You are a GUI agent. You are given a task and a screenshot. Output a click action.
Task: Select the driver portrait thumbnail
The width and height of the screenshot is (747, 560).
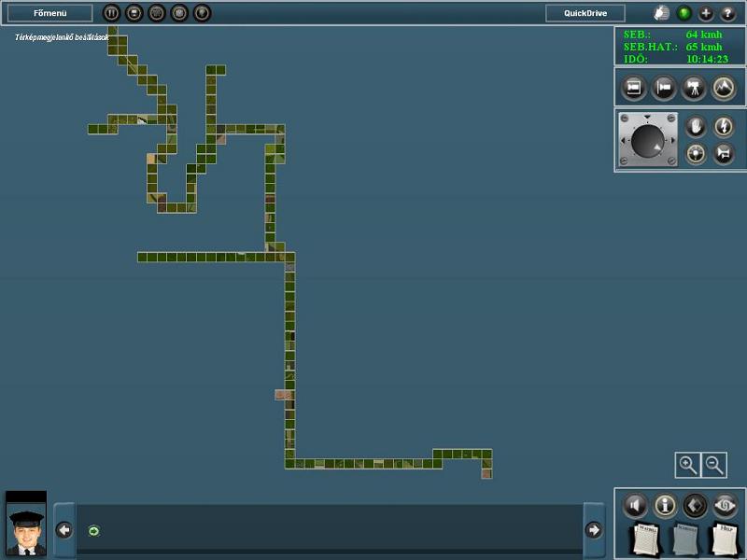(x=26, y=525)
